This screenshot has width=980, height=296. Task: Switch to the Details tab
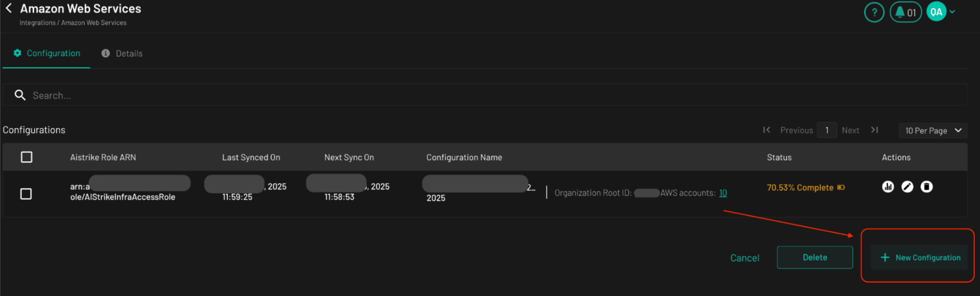[x=122, y=53]
